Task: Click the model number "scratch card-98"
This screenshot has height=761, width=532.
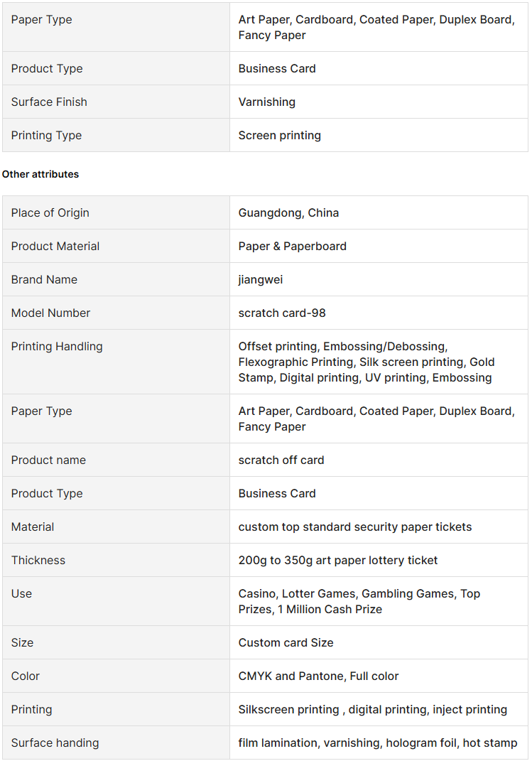Action: [283, 313]
